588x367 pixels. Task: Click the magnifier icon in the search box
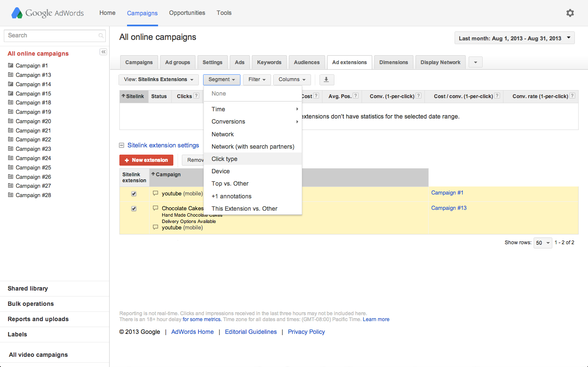pyautogui.click(x=101, y=36)
